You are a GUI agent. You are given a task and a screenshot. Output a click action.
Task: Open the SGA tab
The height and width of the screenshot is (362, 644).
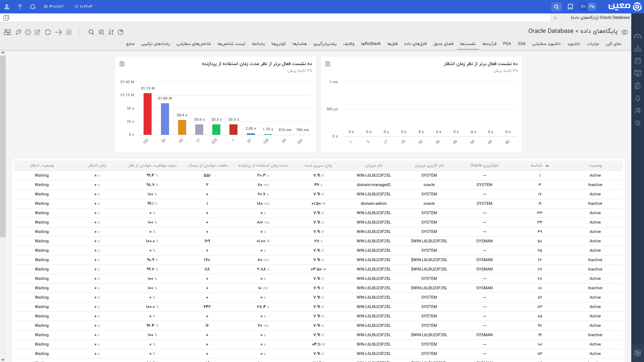[x=522, y=44]
